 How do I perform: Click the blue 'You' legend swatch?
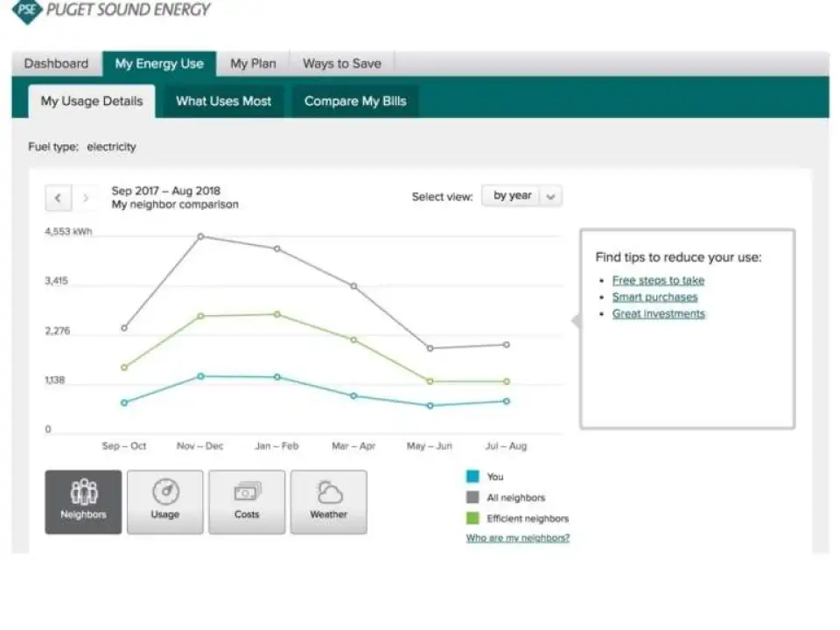tap(472, 477)
